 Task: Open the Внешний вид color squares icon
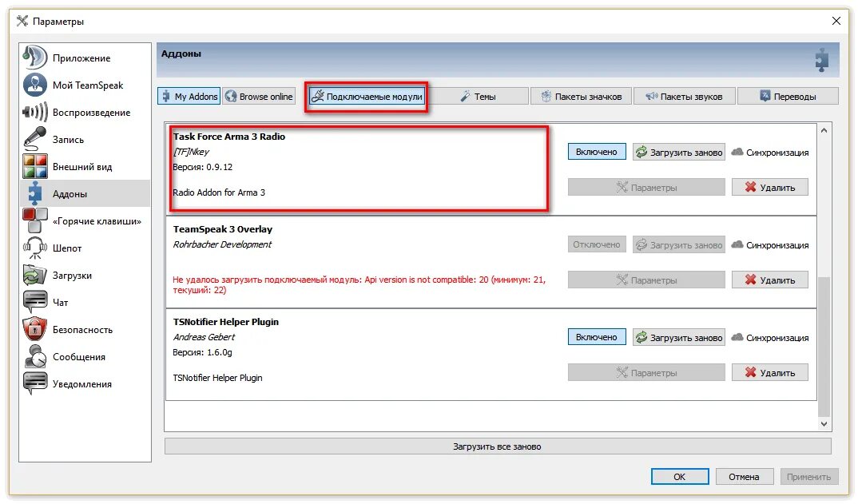pyautogui.click(x=35, y=166)
